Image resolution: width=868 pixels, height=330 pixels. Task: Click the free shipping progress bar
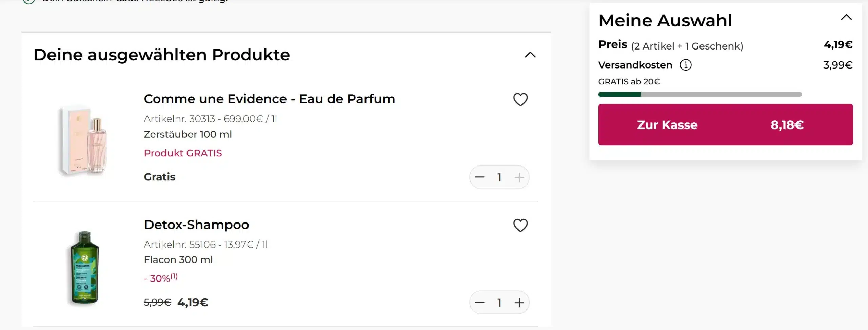tap(700, 94)
